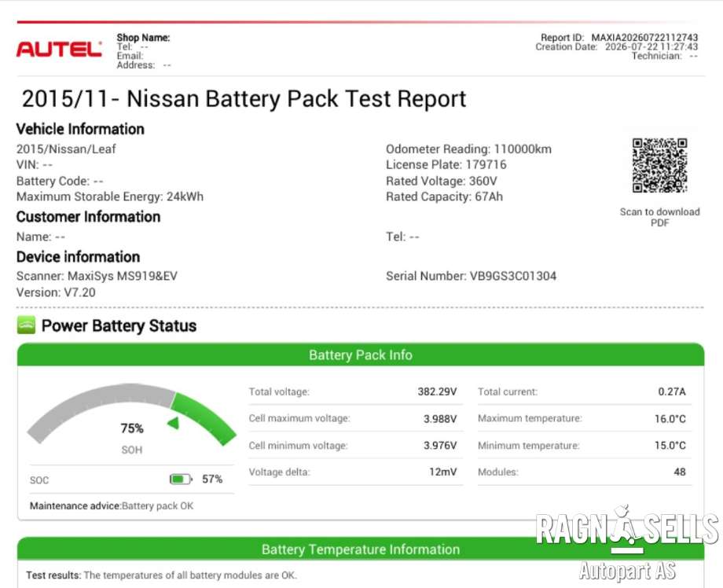Click the Power Battery Status heading
Viewport: 723px width, 588px height.
pos(119,325)
